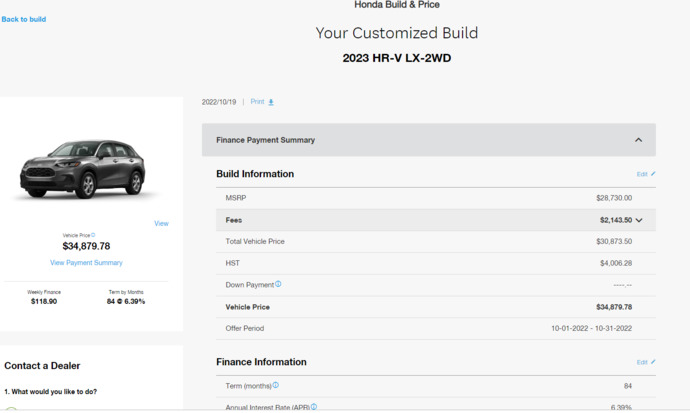Click the View link under the car

coord(161,223)
